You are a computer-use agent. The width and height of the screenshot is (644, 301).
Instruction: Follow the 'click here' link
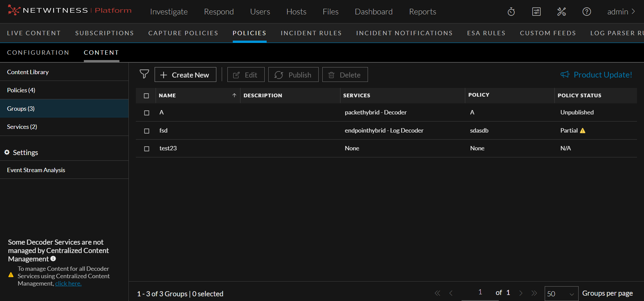[x=68, y=284]
